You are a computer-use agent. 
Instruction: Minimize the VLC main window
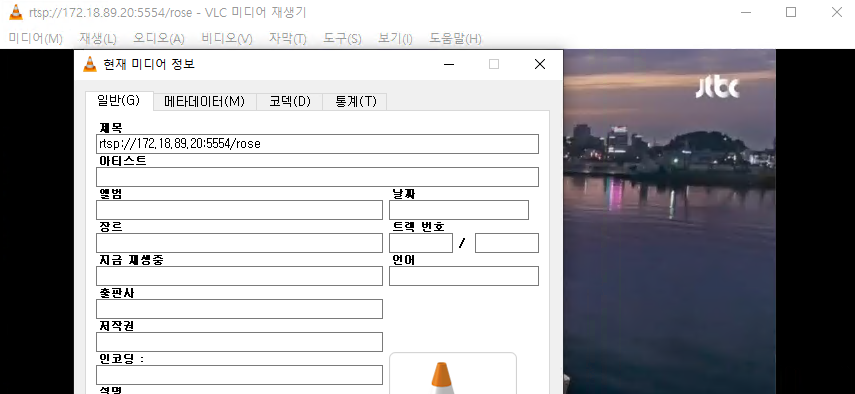745,12
